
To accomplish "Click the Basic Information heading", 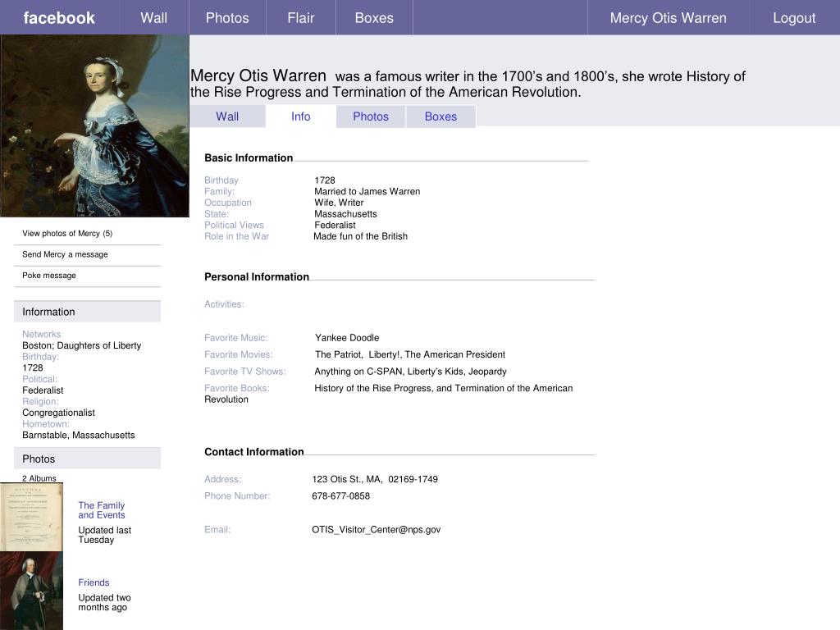I will click(249, 157).
